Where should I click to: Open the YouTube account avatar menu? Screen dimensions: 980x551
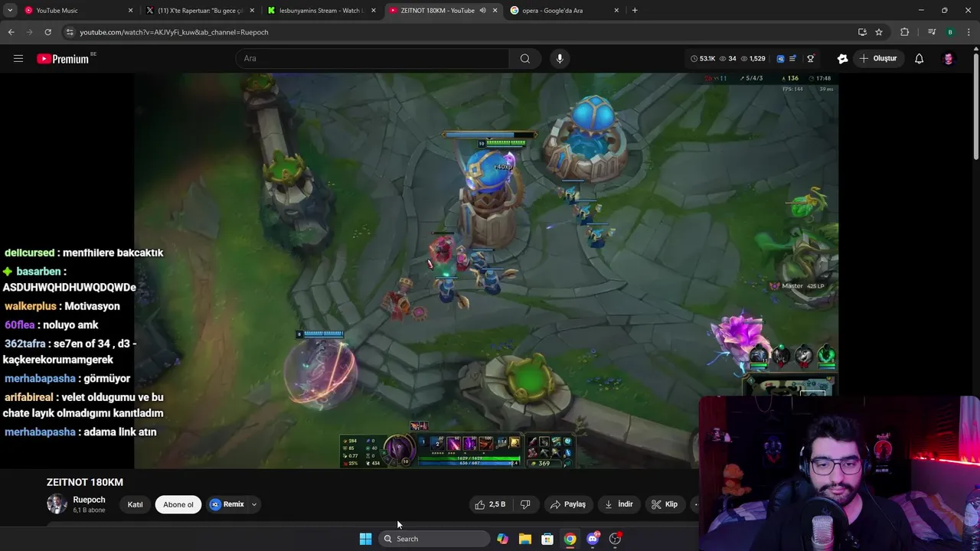click(x=948, y=58)
